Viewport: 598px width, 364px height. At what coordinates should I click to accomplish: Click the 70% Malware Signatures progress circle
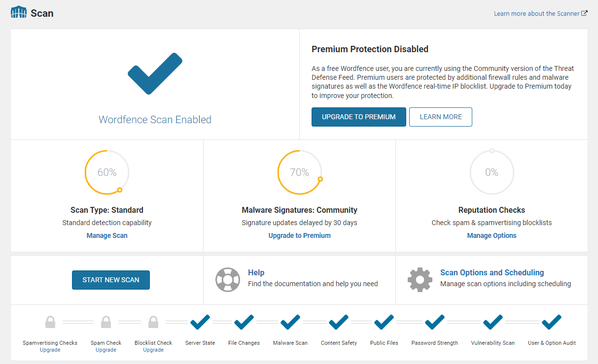[299, 172]
